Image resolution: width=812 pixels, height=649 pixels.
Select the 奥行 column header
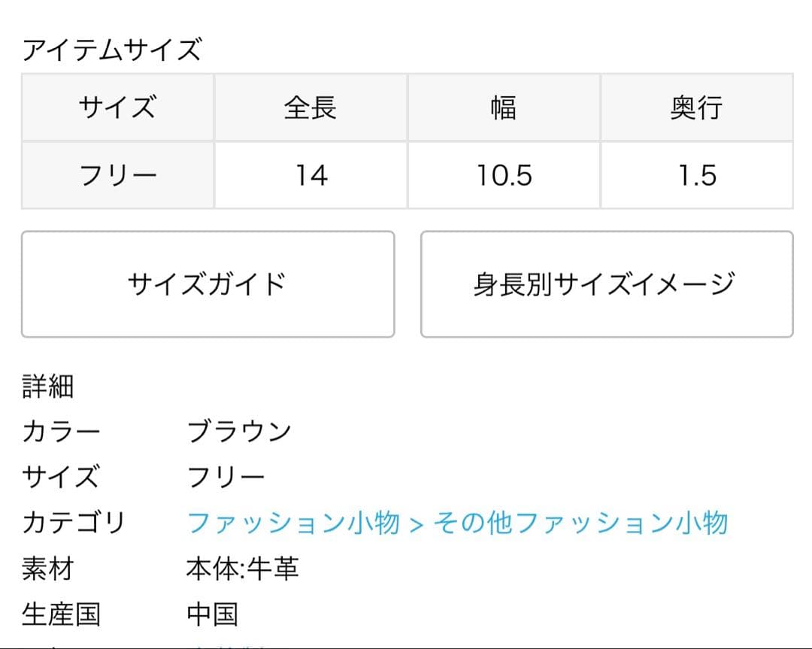coord(696,108)
